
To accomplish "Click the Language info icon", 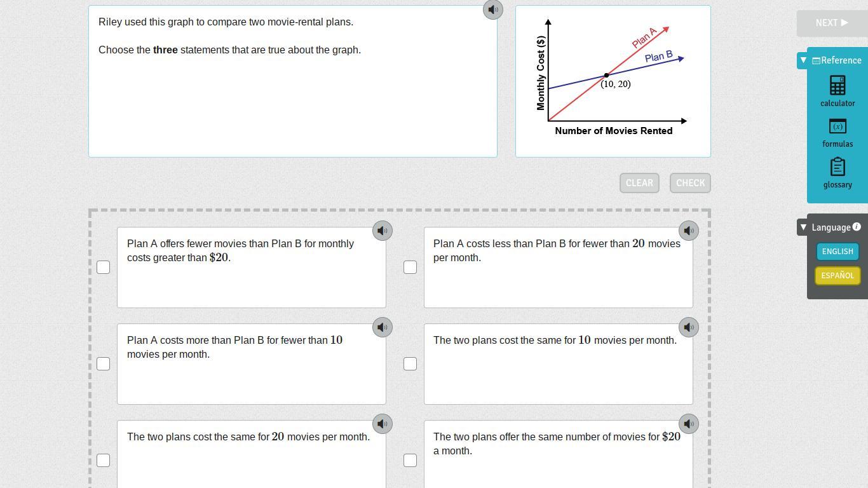I will tap(857, 227).
